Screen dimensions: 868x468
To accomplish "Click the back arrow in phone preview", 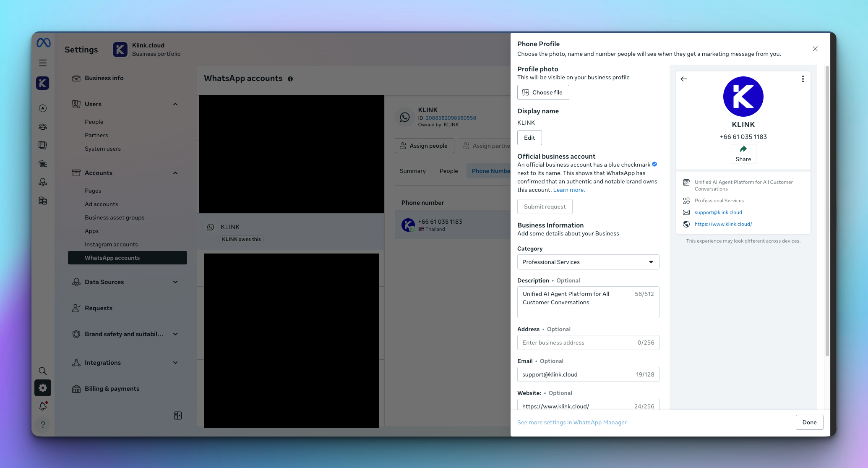I will [684, 79].
